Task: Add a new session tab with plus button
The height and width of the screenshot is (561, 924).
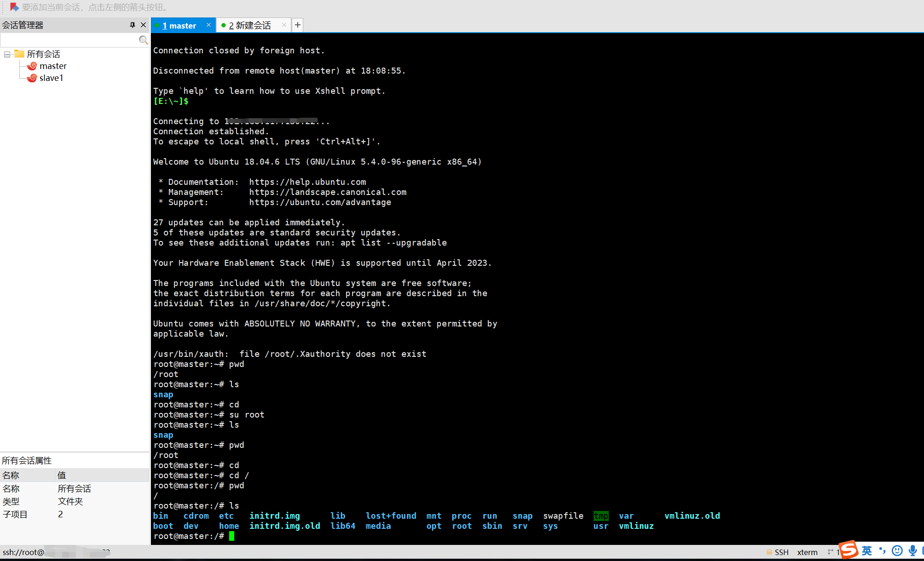Action: tap(298, 25)
